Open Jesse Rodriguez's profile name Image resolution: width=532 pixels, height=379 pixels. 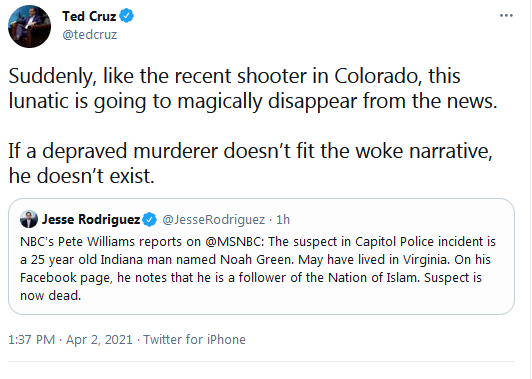coord(91,220)
